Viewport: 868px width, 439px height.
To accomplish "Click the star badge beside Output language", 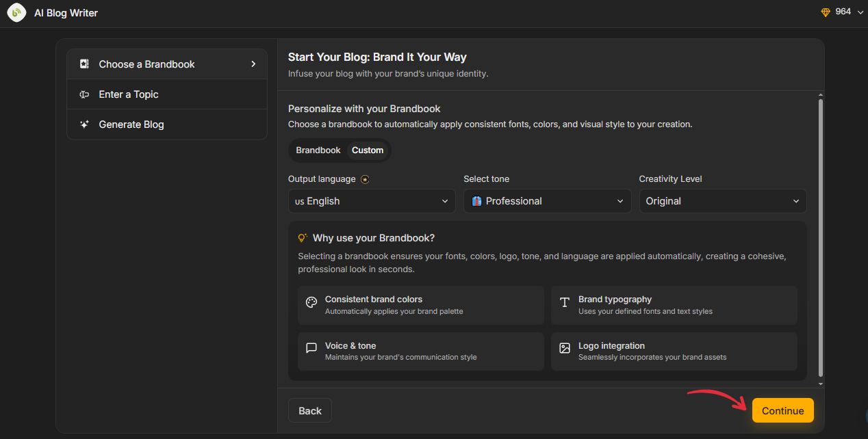I will click(x=365, y=179).
